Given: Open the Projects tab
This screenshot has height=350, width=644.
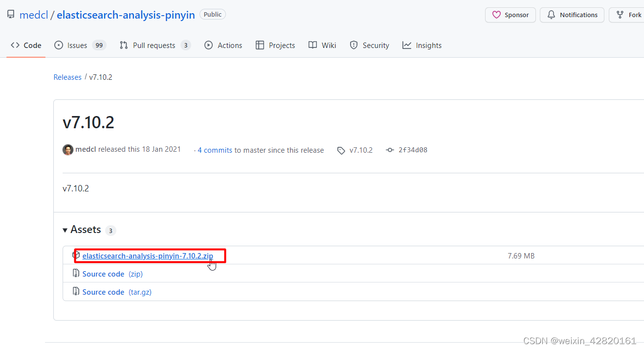Looking at the screenshot, I should [x=275, y=45].
